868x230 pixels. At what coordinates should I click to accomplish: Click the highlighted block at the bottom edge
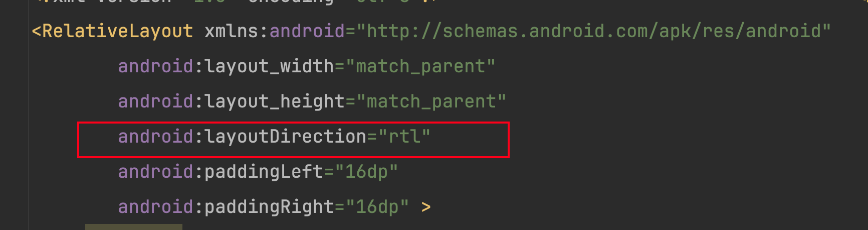[x=134, y=227]
